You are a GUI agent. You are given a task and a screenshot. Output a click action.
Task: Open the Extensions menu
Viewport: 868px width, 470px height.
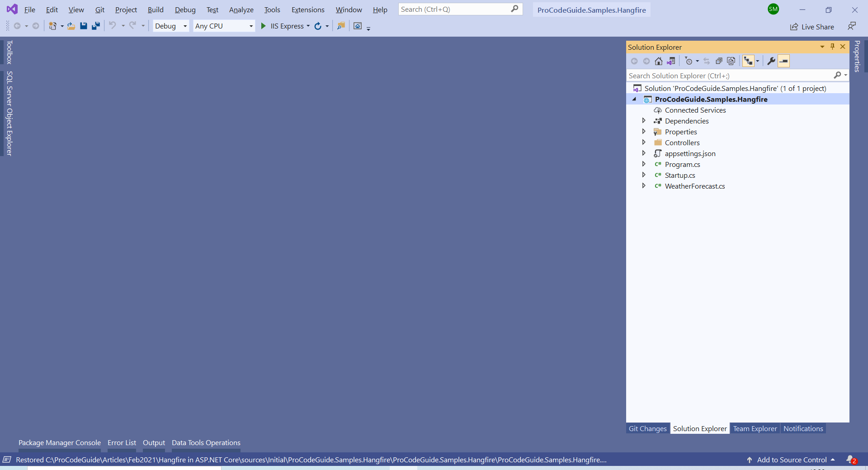pyautogui.click(x=307, y=9)
